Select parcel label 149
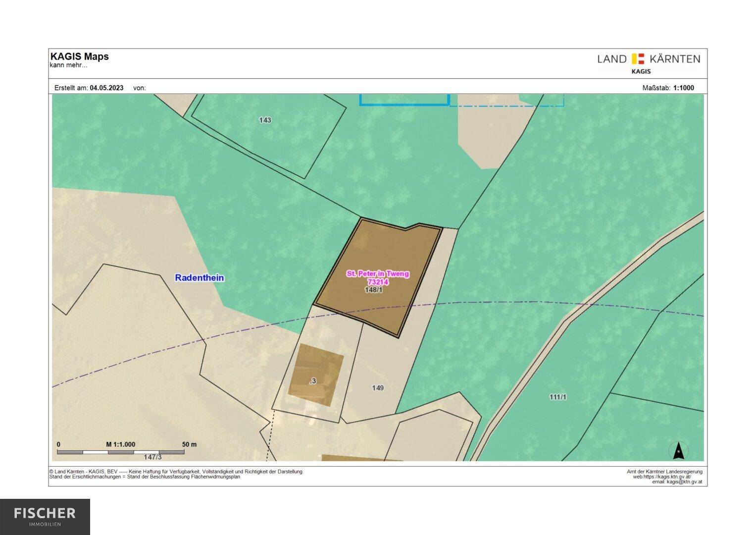Screen dimensions: 756x535 click(378, 388)
